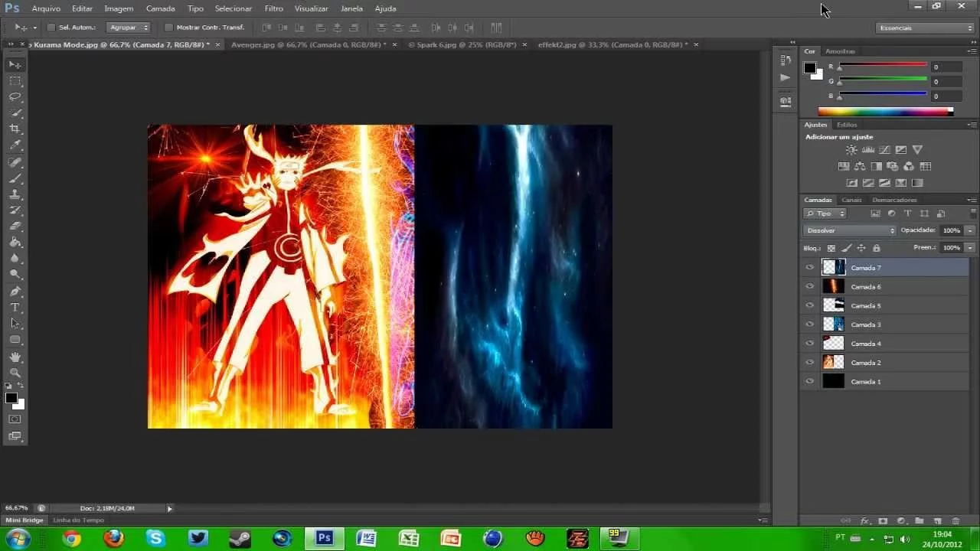Pick a color from the spectrum ramp
This screenshot has width=980, height=551.
(884, 111)
